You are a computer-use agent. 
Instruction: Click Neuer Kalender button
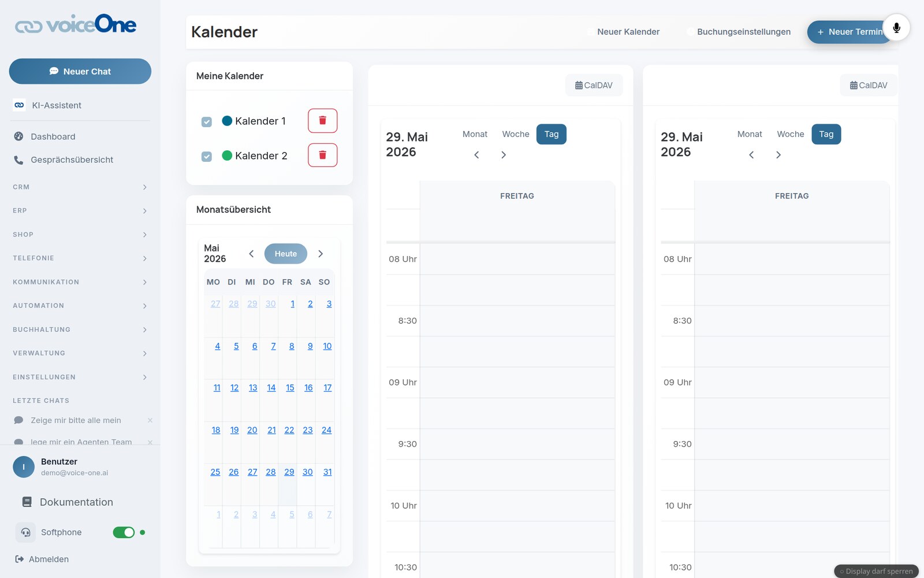click(623, 32)
